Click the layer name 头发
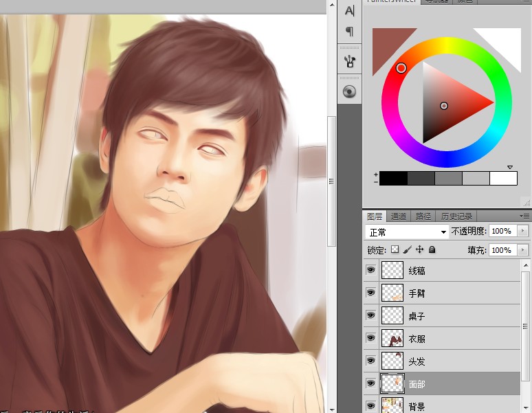Screen dimensions: 532x413 point(417,361)
